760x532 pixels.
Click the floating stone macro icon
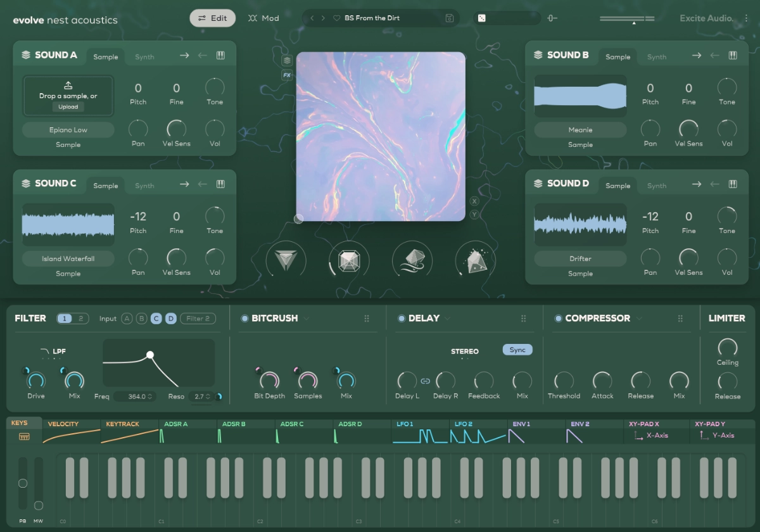tap(412, 260)
